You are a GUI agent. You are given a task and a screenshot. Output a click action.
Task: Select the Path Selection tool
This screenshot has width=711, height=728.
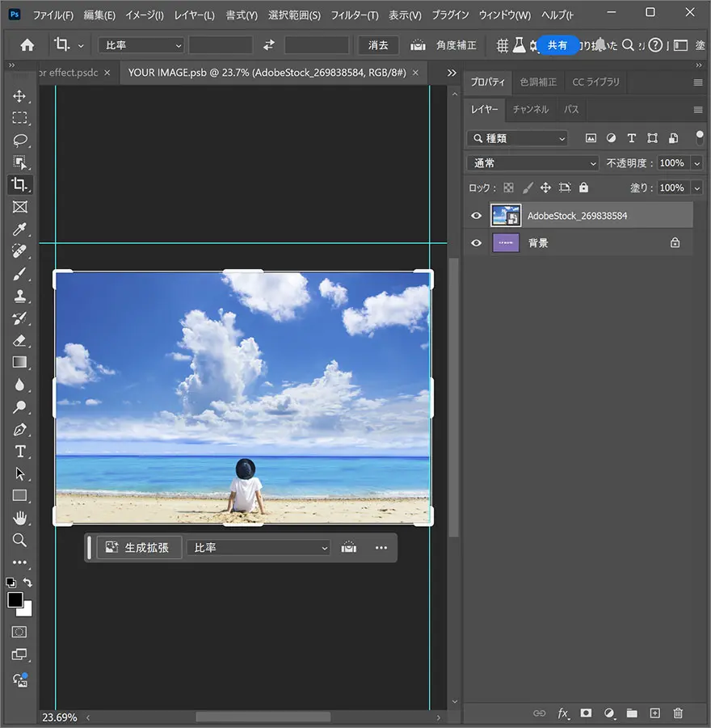(x=19, y=474)
